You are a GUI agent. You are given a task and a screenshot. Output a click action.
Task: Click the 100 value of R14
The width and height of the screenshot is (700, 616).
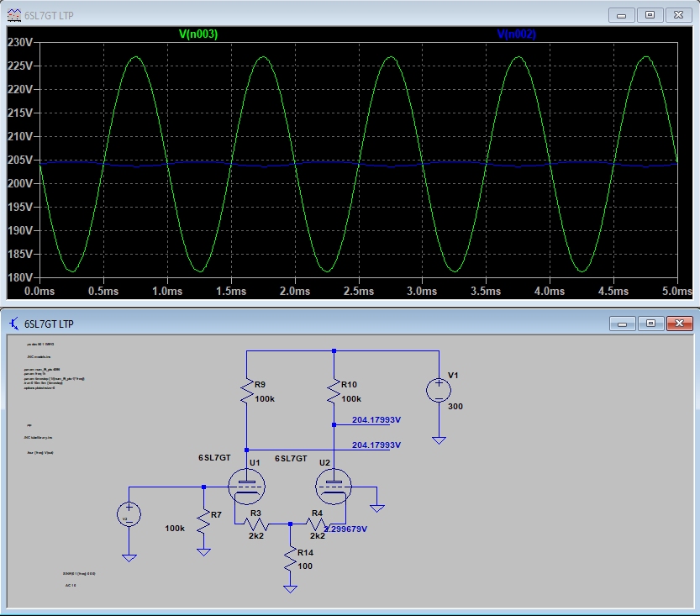pos(305,566)
